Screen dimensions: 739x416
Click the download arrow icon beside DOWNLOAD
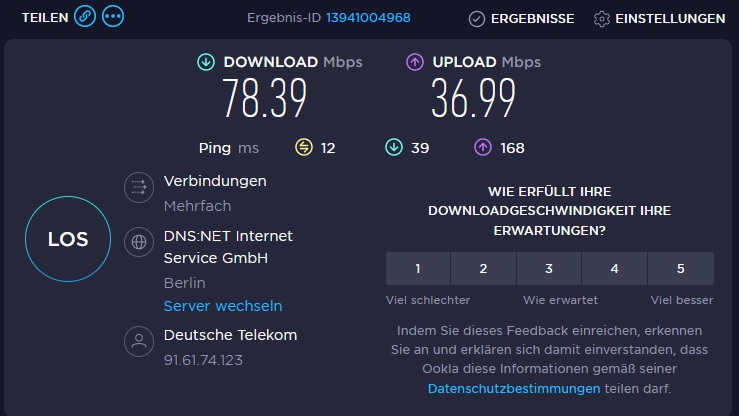[206, 62]
